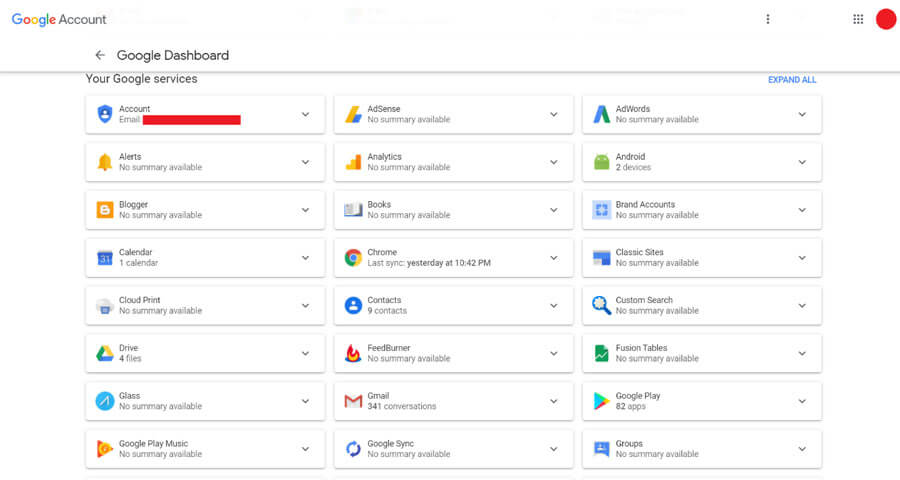Click the Chrome last sync text

click(x=429, y=263)
